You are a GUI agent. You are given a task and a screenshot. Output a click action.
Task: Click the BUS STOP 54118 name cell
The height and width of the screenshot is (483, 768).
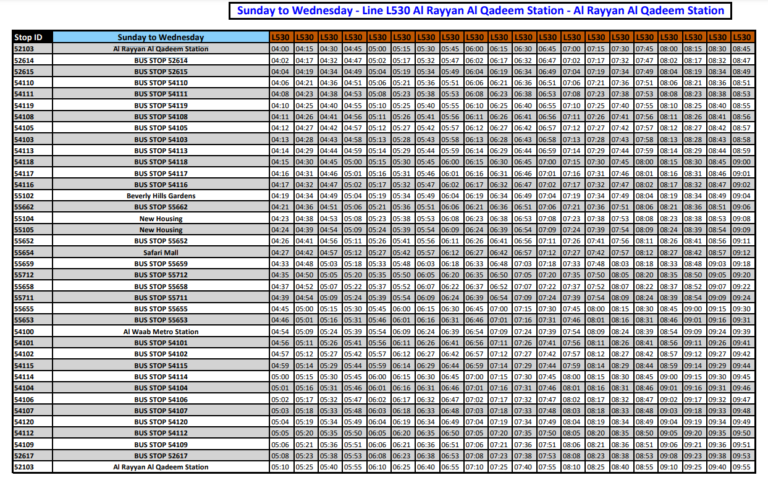pyautogui.click(x=161, y=162)
